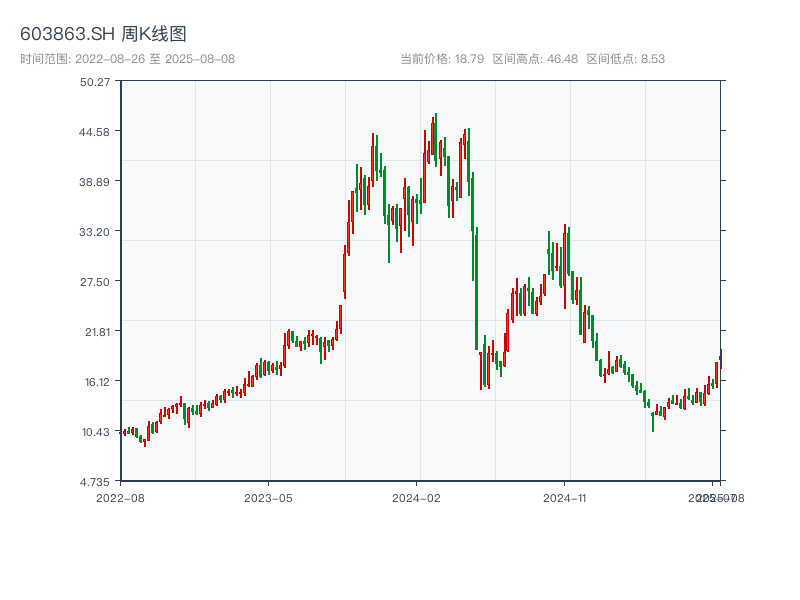The width and height of the screenshot is (800, 600).
Task: Click y-axis label 38.89
Action: tap(94, 182)
